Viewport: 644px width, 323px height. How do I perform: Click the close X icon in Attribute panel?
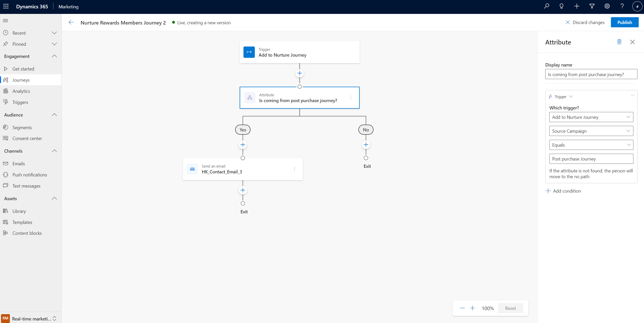click(x=632, y=42)
